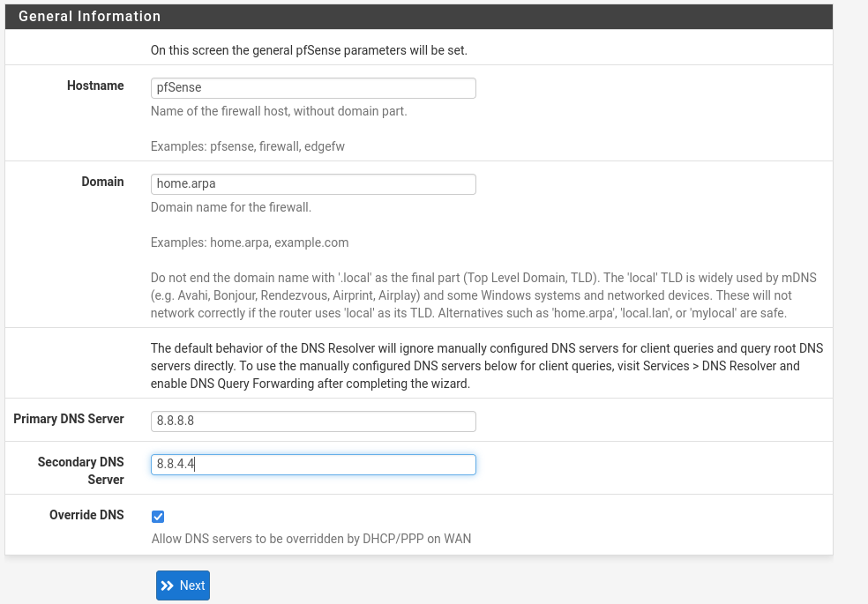The width and height of the screenshot is (868, 604).
Task: Click the Domain field label
Action: coord(102,182)
